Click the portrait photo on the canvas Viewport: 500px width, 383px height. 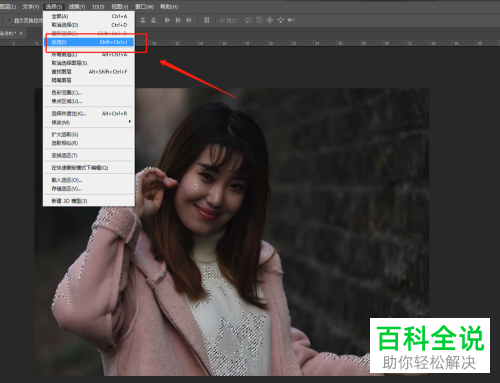tap(232, 232)
